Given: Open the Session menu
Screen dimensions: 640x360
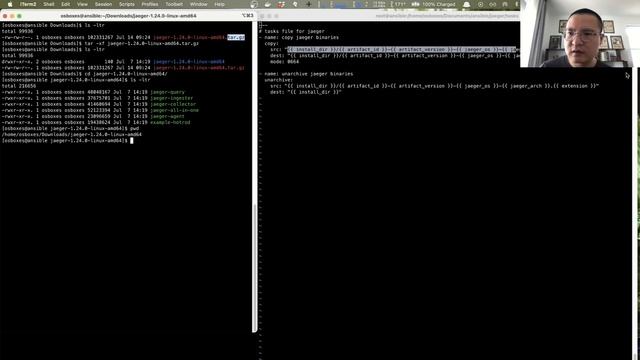Looking at the screenshot, I should coord(103,4).
